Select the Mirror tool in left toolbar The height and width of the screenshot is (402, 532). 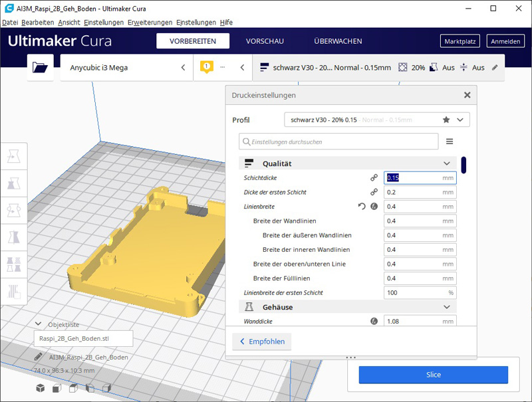(x=13, y=238)
